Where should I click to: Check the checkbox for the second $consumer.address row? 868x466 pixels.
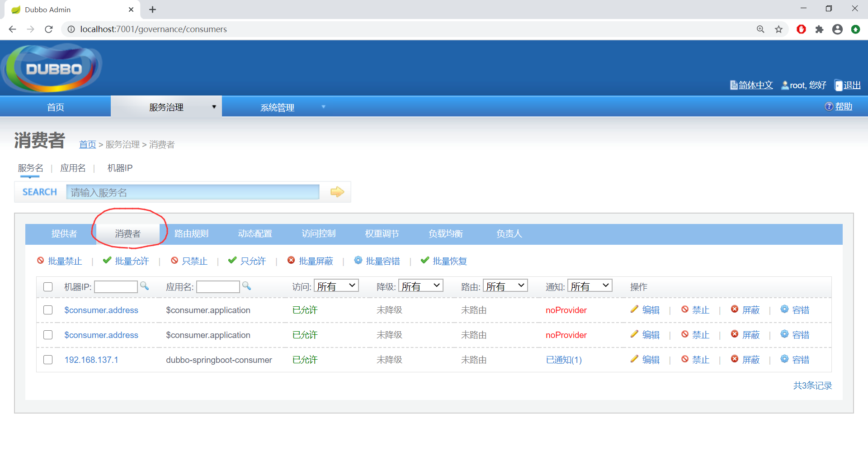[x=48, y=335]
